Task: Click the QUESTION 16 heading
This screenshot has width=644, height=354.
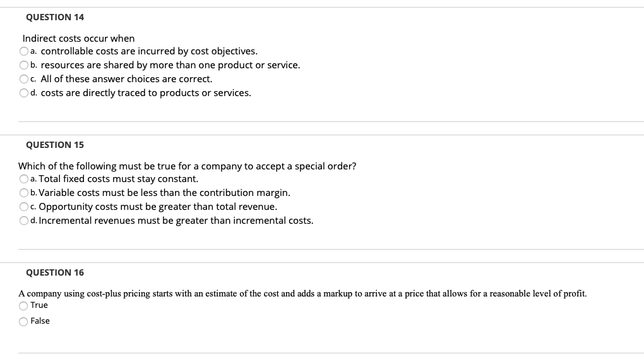Action: [55, 272]
